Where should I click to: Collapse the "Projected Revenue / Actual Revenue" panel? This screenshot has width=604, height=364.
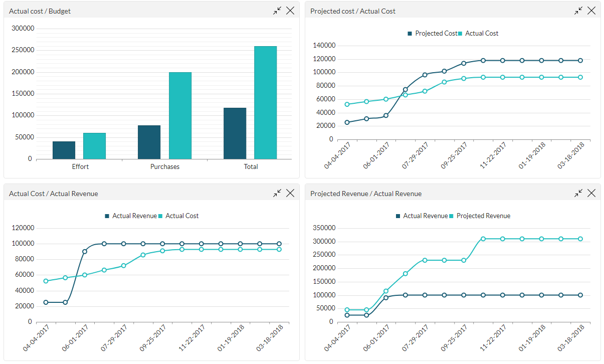pyautogui.click(x=578, y=193)
